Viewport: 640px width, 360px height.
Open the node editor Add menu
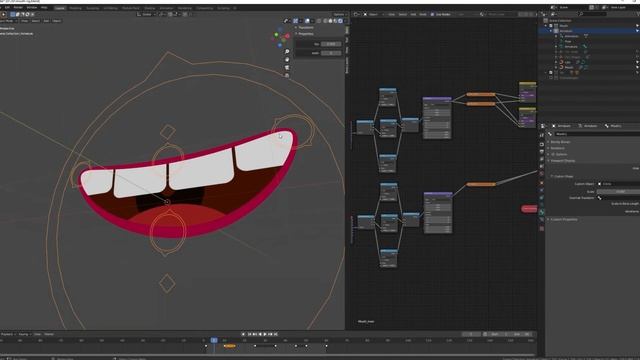tap(413, 14)
